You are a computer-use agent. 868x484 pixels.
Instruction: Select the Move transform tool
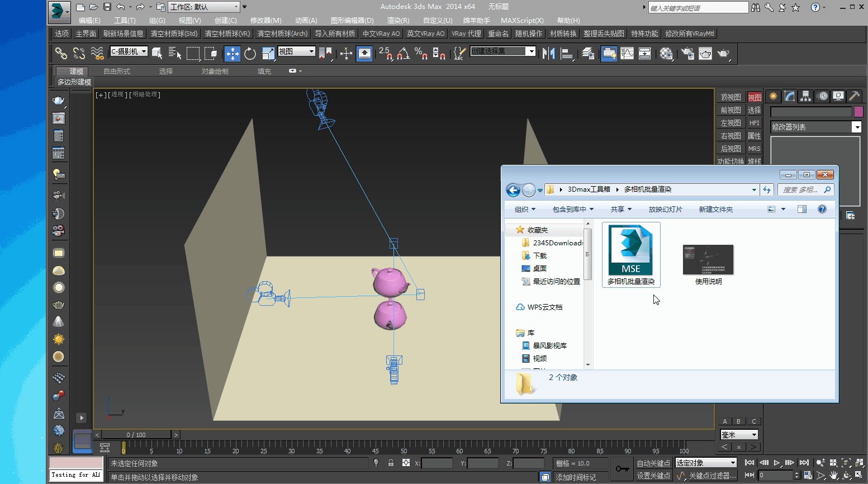(232, 54)
